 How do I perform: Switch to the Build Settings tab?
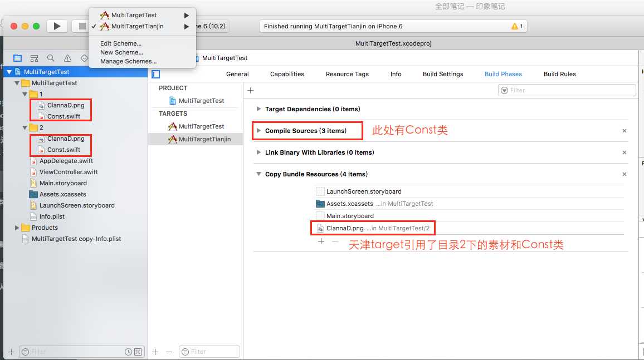(443, 74)
